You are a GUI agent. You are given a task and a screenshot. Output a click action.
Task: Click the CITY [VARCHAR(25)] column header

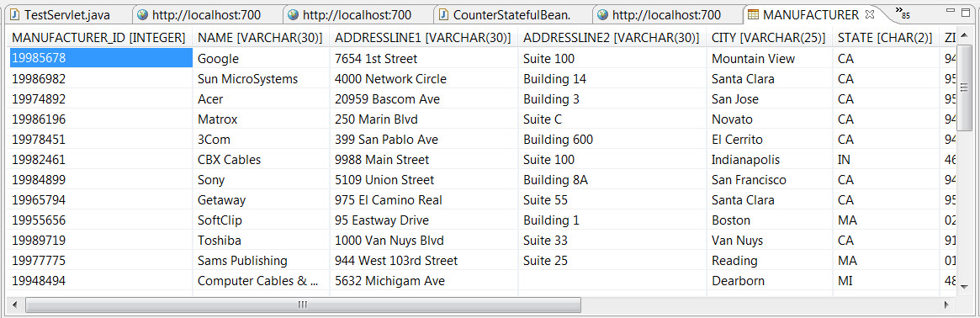(x=769, y=38)
